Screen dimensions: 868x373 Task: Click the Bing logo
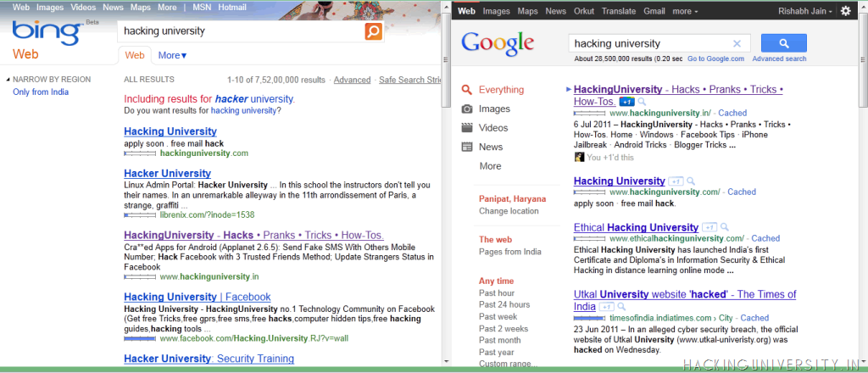47,33
